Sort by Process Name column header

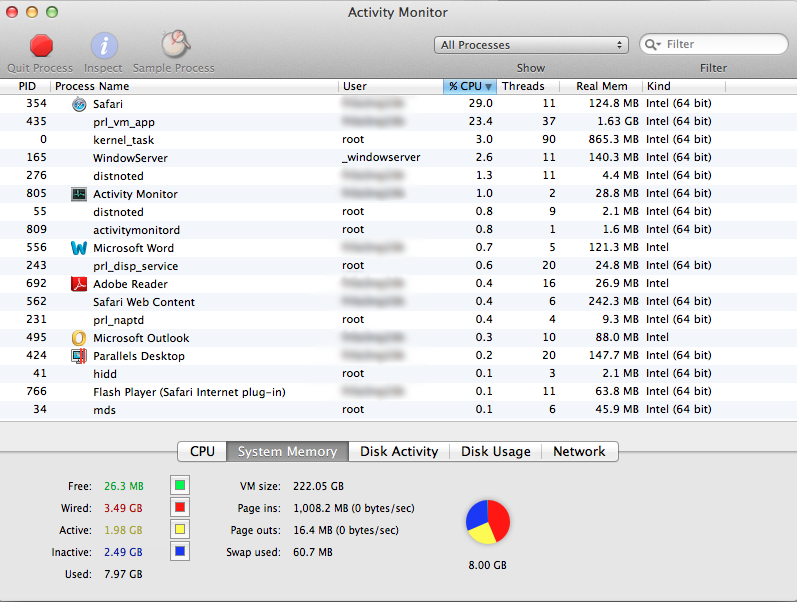click(x=194, y=86)
